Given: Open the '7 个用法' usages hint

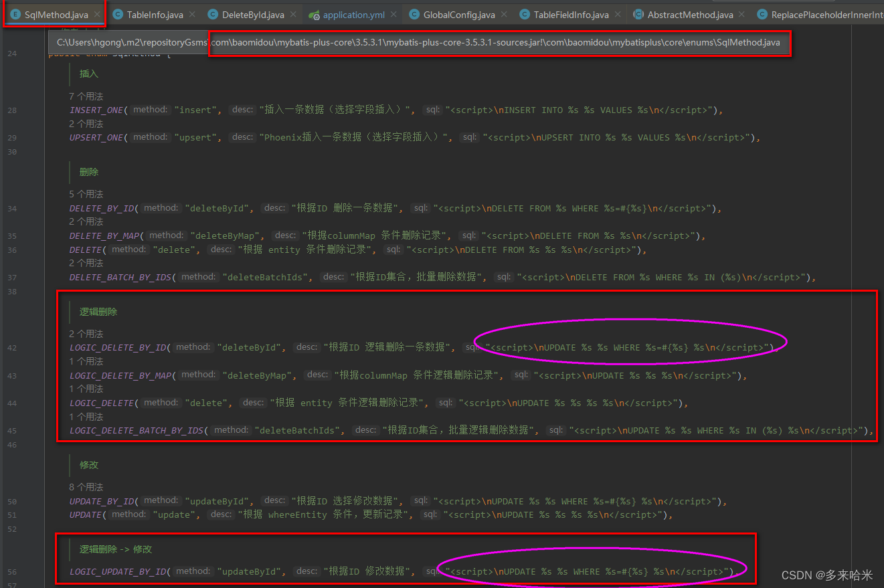Looking at the screenshot, I should tap(86, 96).
